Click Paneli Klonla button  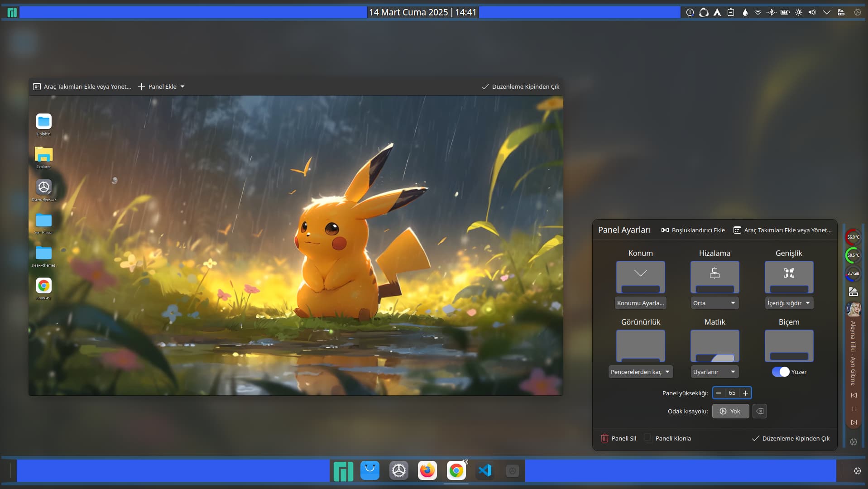668,438
